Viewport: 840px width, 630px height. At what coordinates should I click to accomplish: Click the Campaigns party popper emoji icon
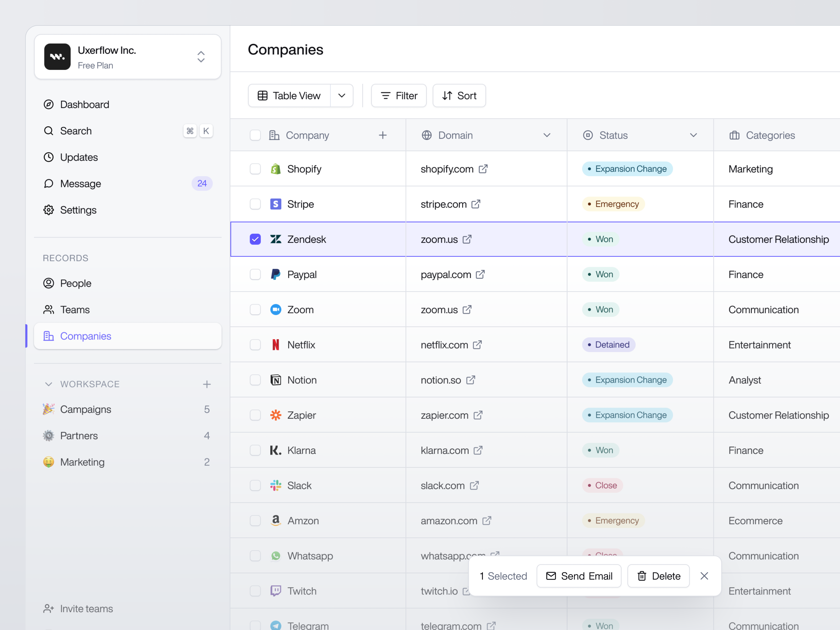pos(49,409)
